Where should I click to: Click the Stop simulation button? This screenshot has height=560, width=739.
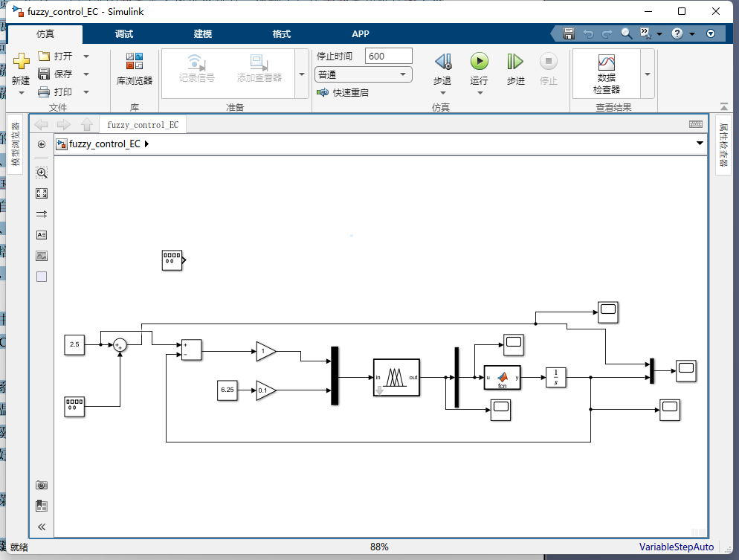click(548, 61)
